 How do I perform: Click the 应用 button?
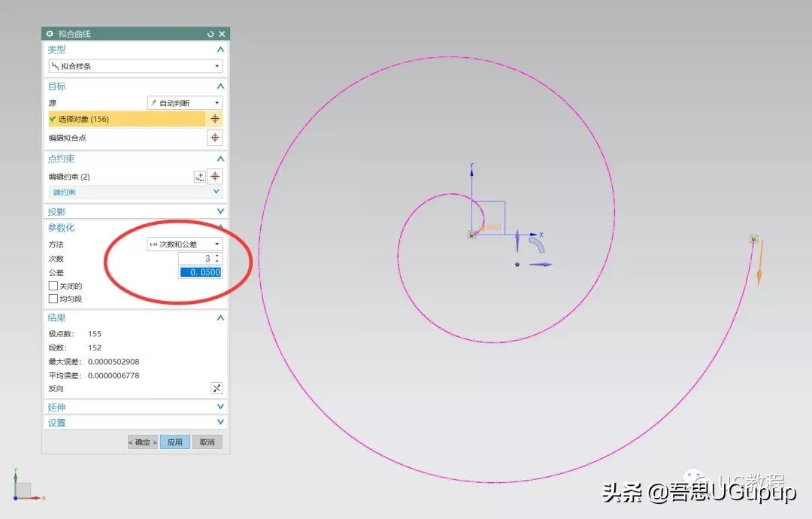[174, 442]
